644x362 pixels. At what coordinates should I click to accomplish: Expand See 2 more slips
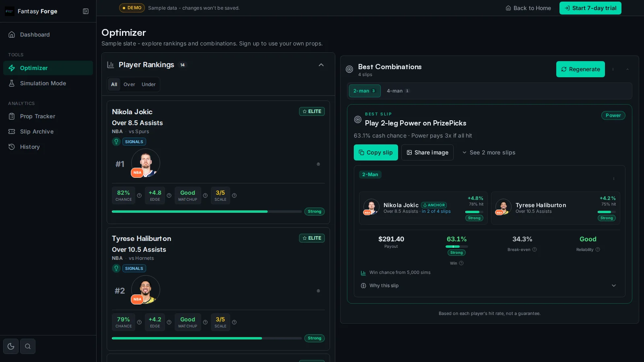pos(489,152)
